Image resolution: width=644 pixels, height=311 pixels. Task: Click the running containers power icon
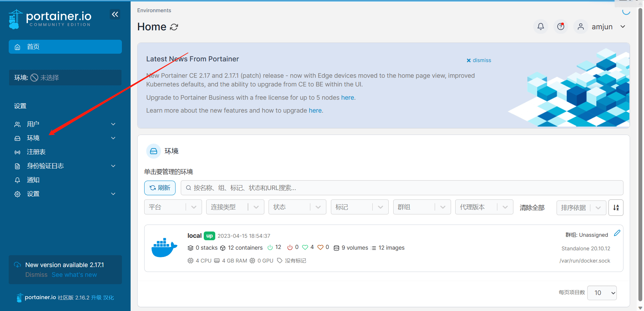tap(270, 247)
